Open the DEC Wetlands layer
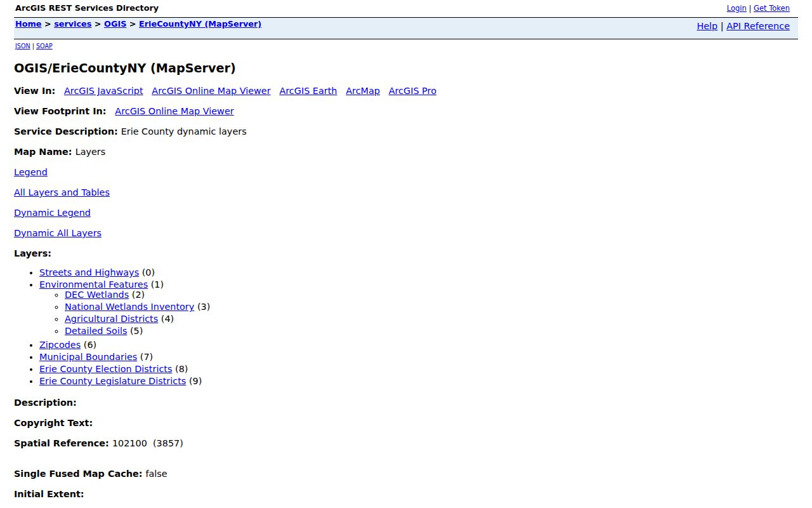 pyautogui.click(x=96, y=295)
